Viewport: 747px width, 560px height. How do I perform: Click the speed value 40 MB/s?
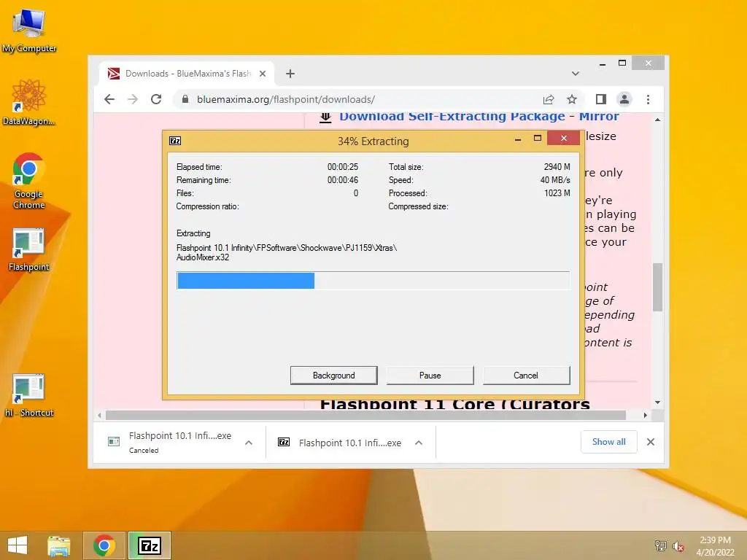click(555, 180)
